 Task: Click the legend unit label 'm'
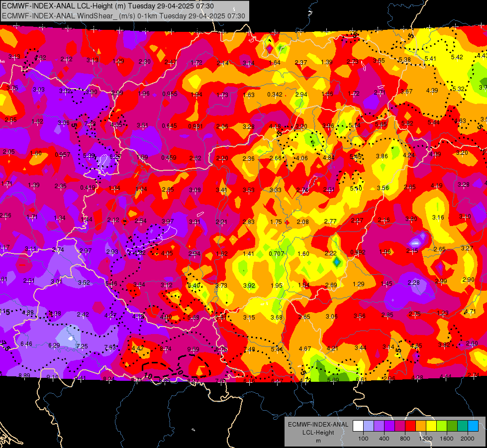[318, 441]
